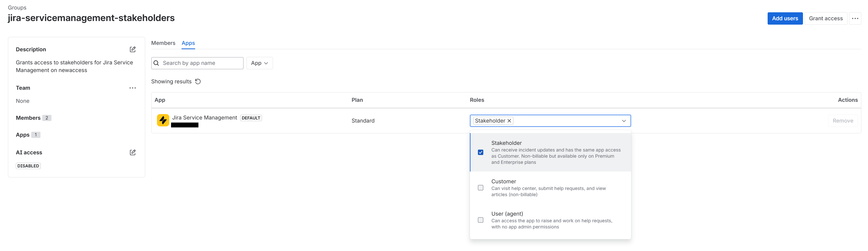Screen dimensions: 868x251
Task: Switch to the Members tab
Action: coord(163,43)
